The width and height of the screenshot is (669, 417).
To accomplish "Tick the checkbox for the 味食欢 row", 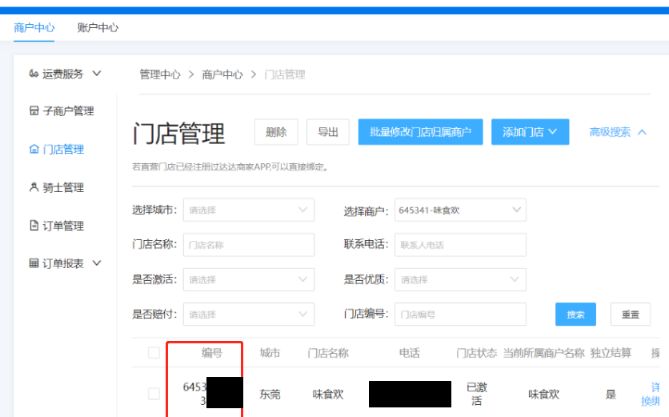I will point(154,394).
